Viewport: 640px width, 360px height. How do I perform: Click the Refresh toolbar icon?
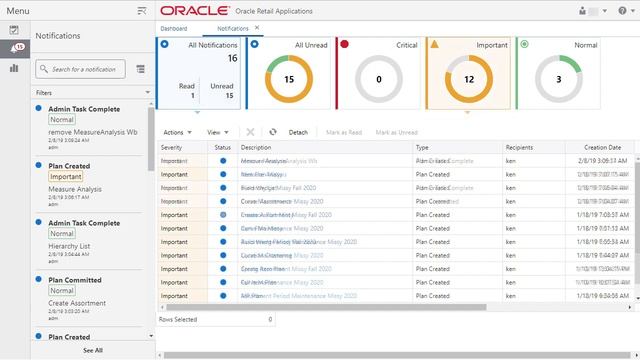click(x=273, y=132)
